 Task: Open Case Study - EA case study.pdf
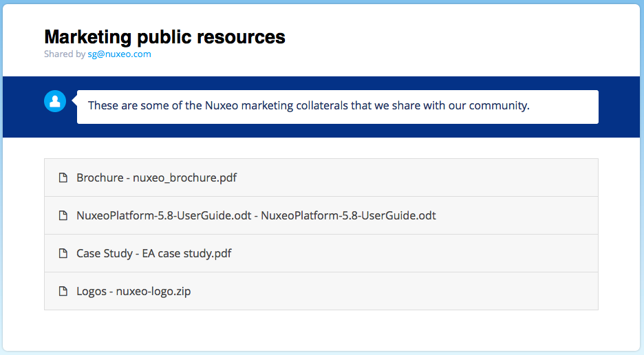153,253
